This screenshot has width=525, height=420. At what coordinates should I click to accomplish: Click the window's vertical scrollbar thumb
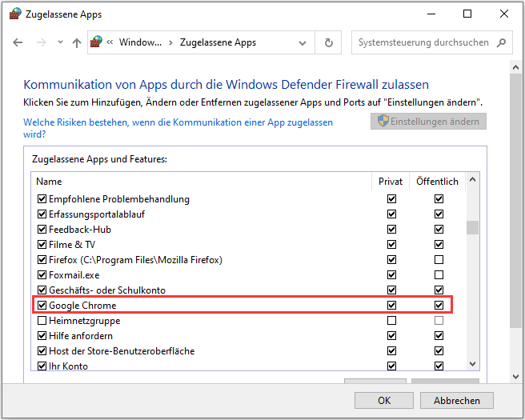(x=515, y=201)
